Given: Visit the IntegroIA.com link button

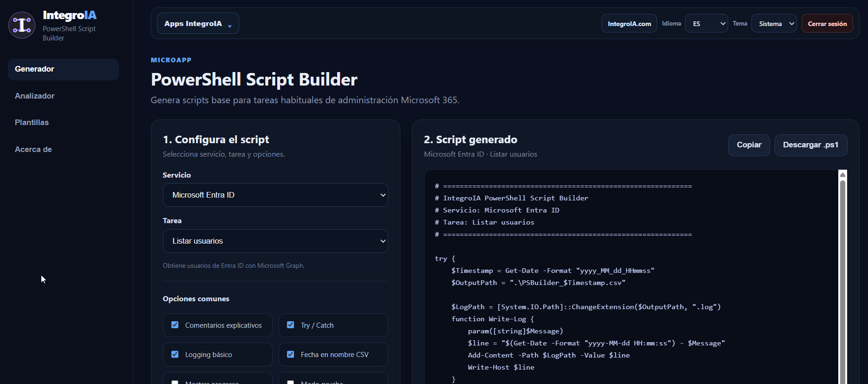Looking at the screenshot, I should (x=629, y=23).
